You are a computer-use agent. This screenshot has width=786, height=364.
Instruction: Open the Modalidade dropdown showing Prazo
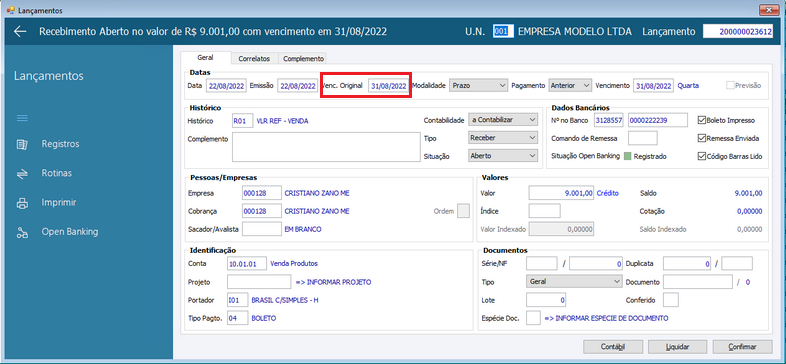478,86
